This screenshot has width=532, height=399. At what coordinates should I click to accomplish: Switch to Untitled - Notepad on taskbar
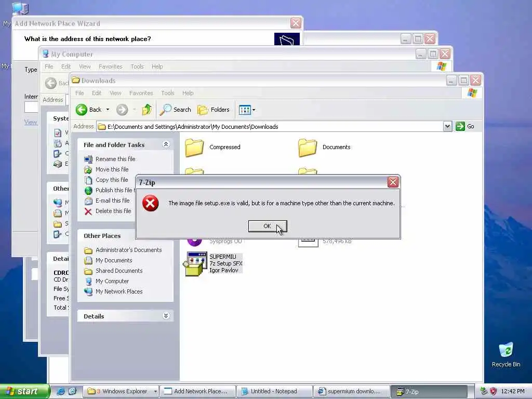(x=274, y=391)
